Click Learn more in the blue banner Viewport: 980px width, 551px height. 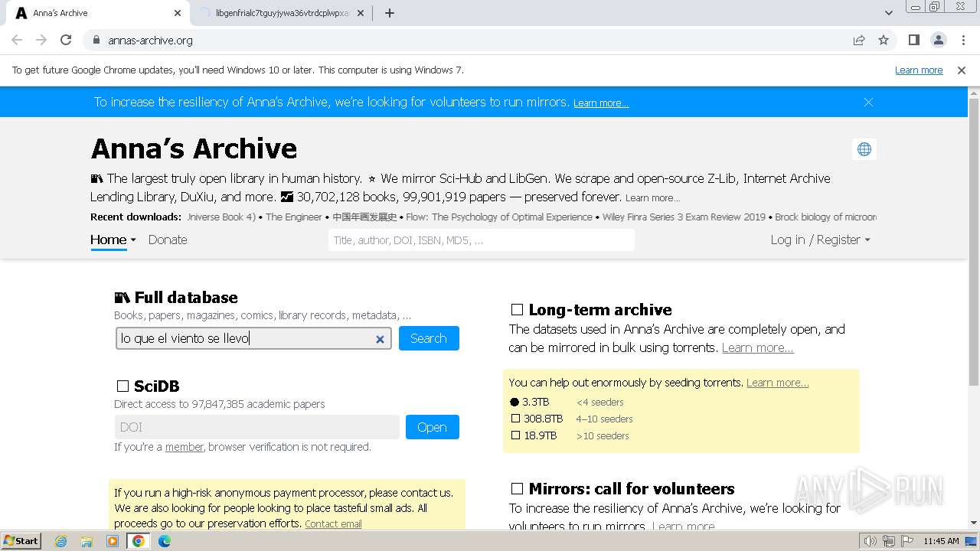coord(601,103)
